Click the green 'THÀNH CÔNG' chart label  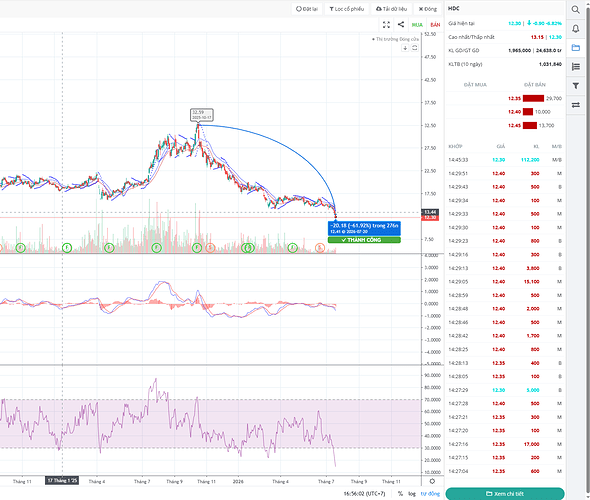coord(364,240)
